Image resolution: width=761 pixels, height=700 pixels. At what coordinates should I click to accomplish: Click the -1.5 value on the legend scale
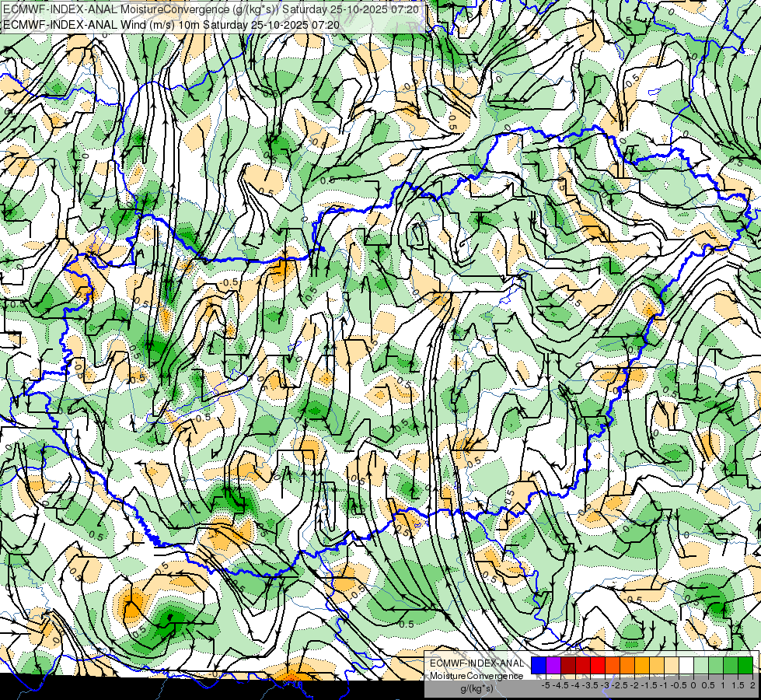click(x=649, y=685)
